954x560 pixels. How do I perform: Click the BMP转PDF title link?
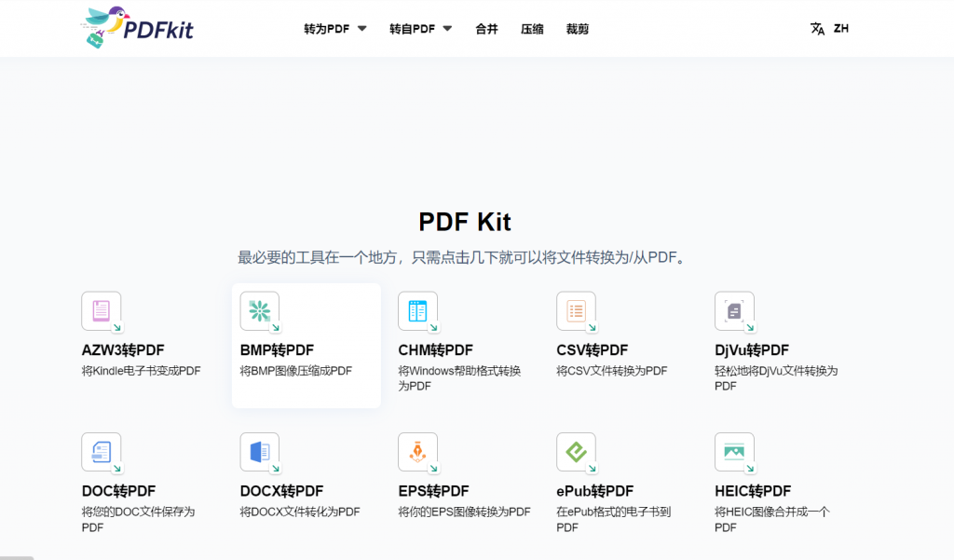pyautogui.click(x=277, y=350)
